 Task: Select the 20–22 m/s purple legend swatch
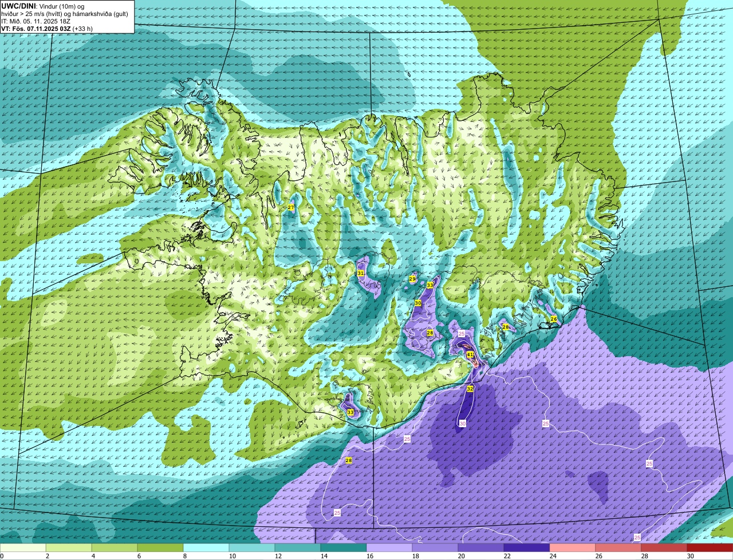pos(481,547)
